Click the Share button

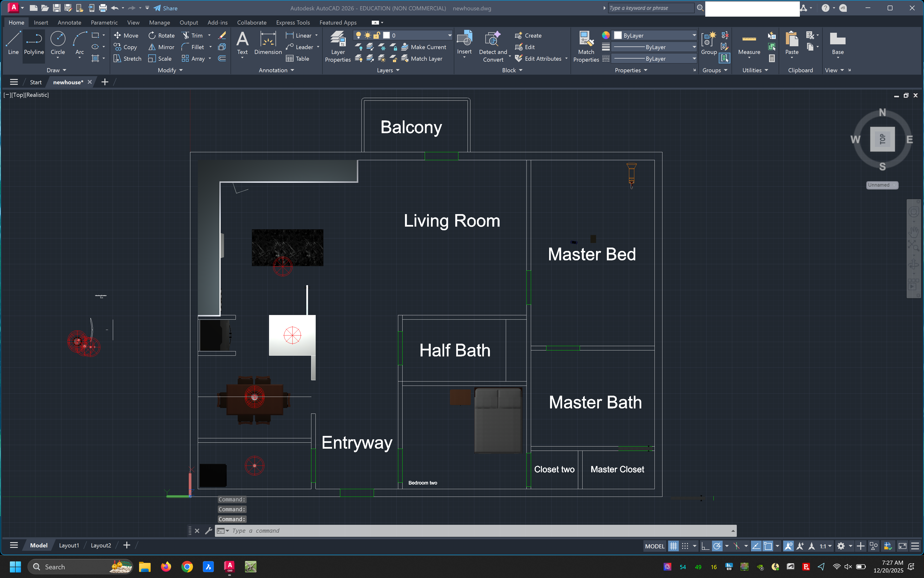[x=166, y=8]
